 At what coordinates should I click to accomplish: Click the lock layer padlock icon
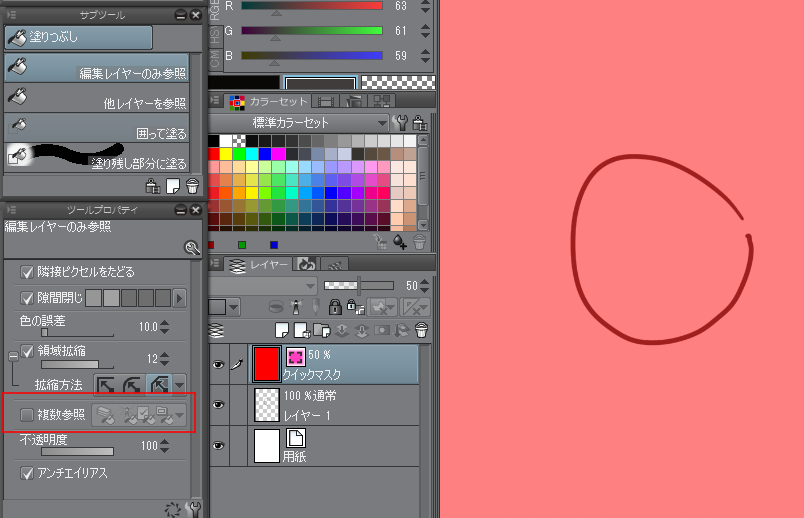point(335,307)
